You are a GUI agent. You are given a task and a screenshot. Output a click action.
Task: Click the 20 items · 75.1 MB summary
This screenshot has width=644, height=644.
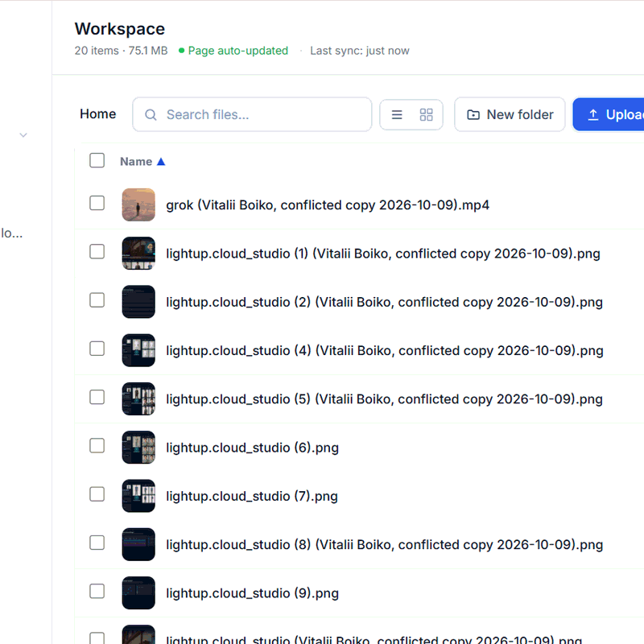pos(122,51)
